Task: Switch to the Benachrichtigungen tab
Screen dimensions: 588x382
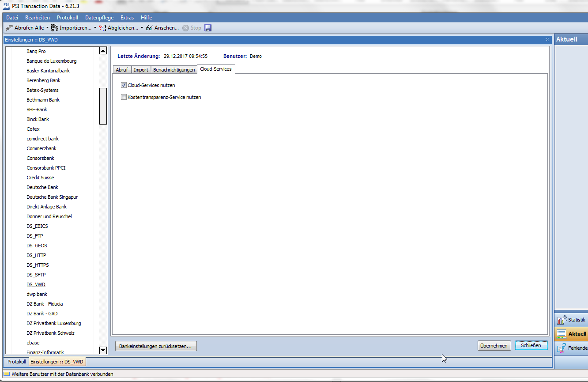Action: point(174,70)
